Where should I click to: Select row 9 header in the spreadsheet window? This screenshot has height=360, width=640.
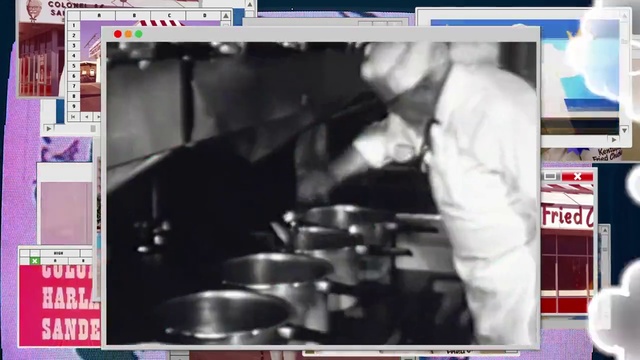pos(74,106)
